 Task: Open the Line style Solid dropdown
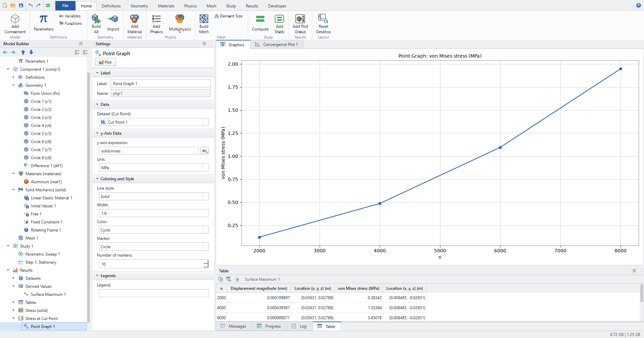[154, 197]
